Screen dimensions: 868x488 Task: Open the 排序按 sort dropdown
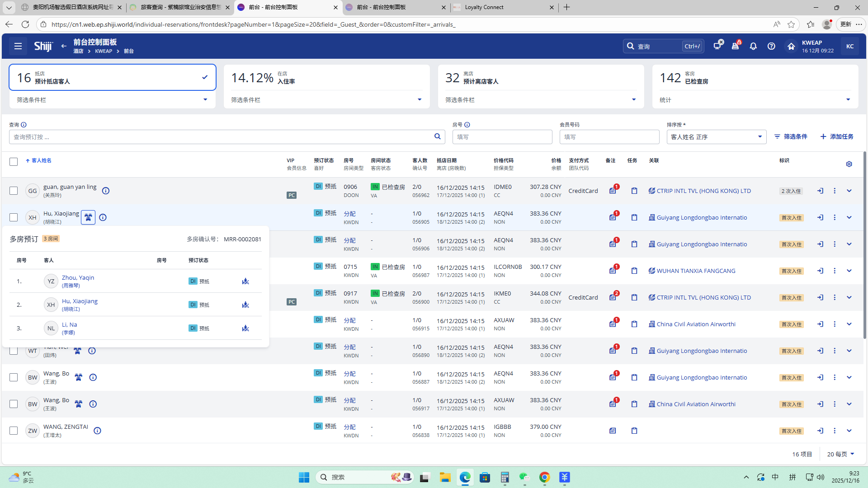click(x=716, y=137)
